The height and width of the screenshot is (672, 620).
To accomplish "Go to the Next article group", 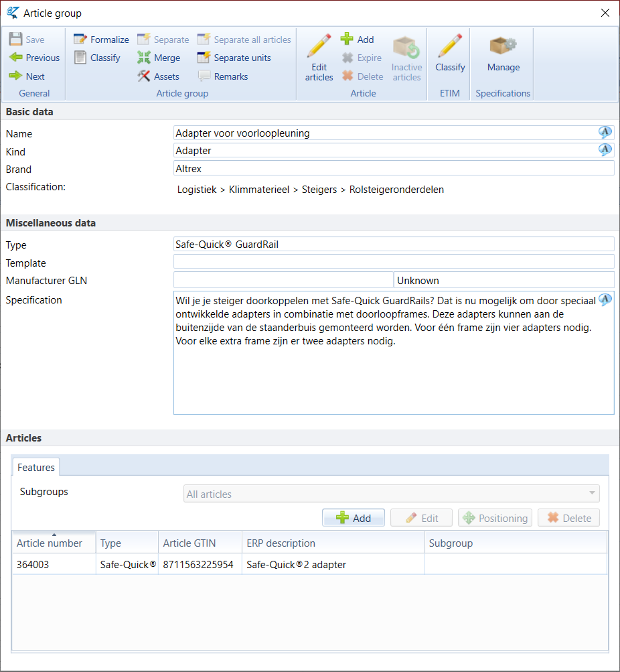I will [x=27, y=76].
